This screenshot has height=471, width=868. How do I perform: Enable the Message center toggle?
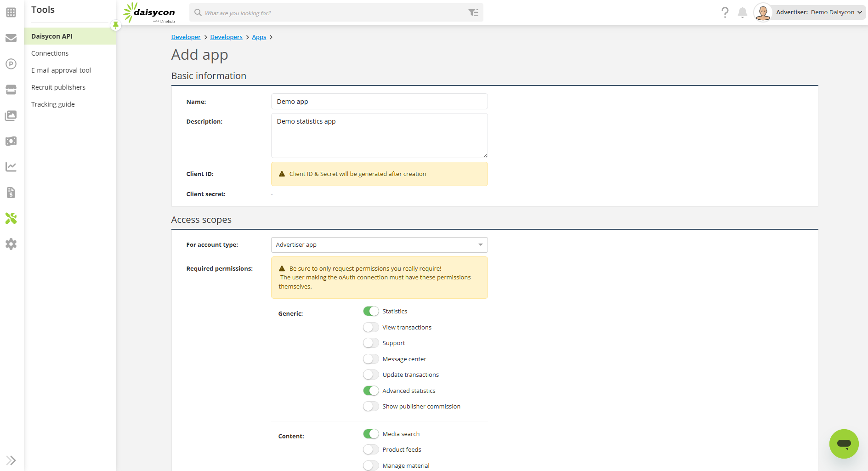click(x=371, y=359)
